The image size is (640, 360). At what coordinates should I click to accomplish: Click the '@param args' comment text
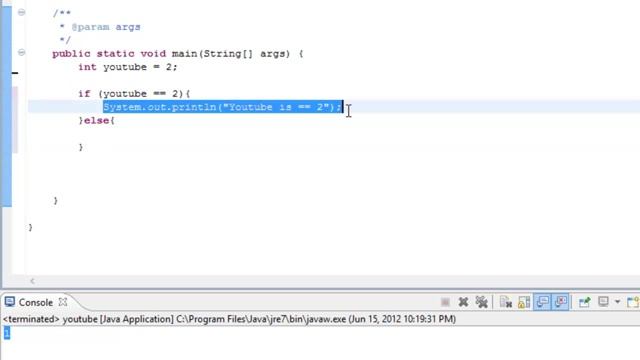click(x=106, y=27)
